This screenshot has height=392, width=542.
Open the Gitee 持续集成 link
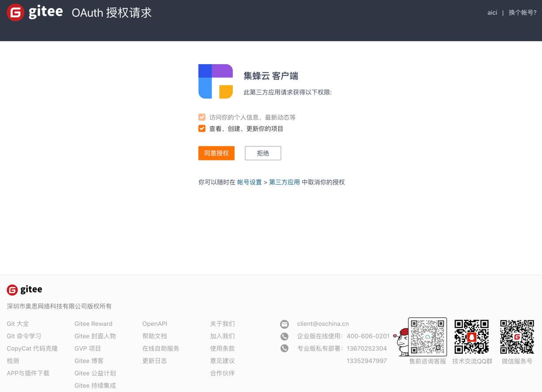[x=95, y=386]
